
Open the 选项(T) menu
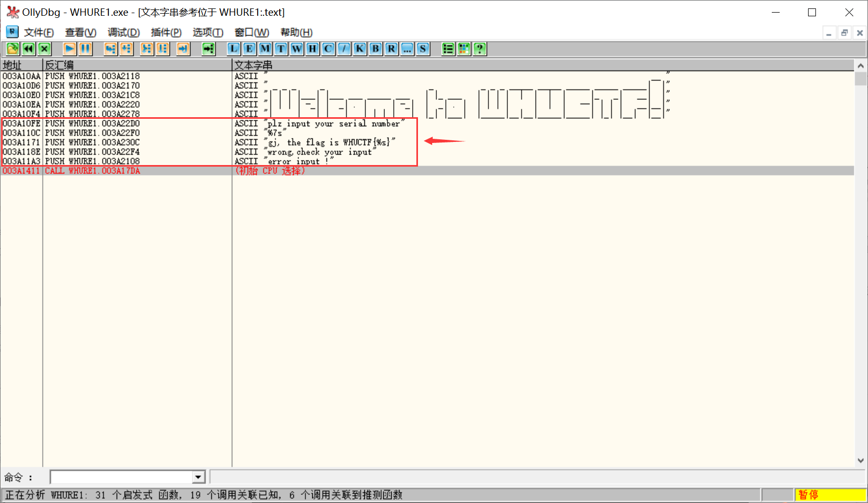coord(208,33)
